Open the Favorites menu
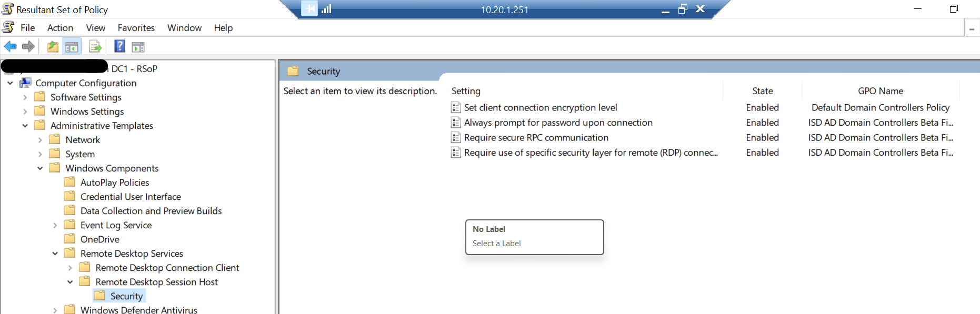The height and width of the screenshot is (314, 980). click(136, 28)
